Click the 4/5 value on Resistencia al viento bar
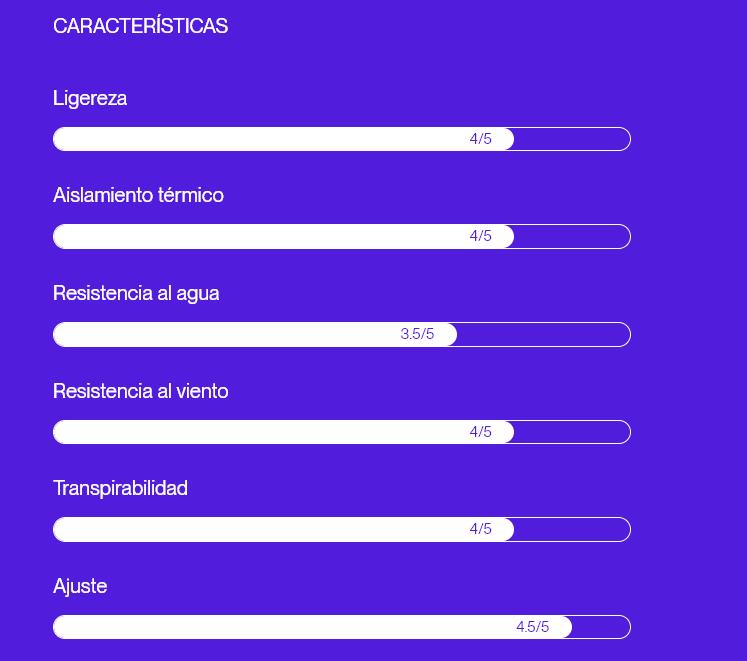 tap(481, 432)
